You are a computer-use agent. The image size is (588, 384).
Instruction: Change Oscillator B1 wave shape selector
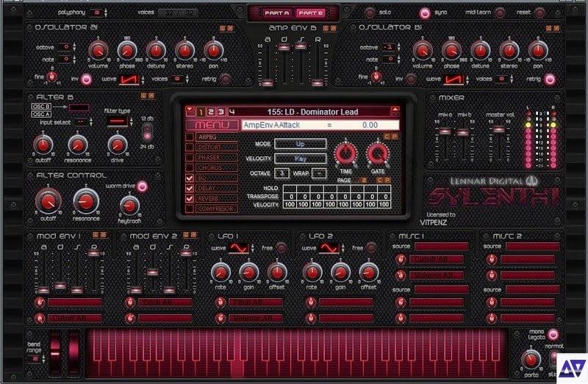454,79
